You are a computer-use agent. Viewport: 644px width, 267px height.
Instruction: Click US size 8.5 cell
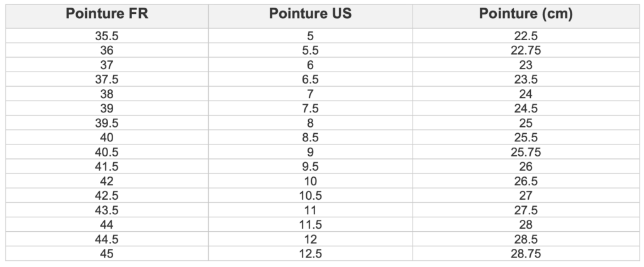click(x=310, y=138)
